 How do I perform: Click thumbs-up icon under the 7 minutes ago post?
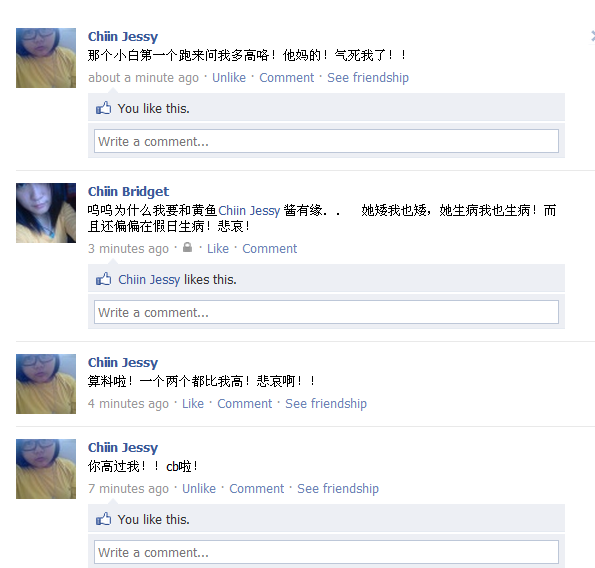point(103,519)
